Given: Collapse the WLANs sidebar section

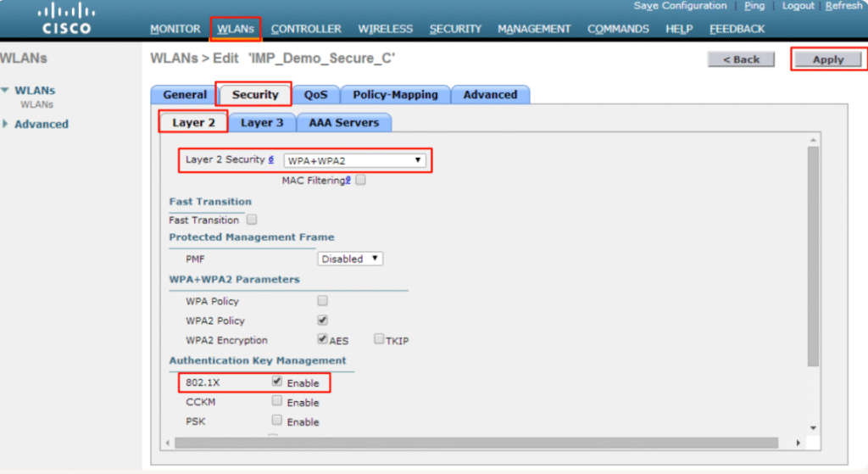Looking at the screenshot, I should pos(5,90).
